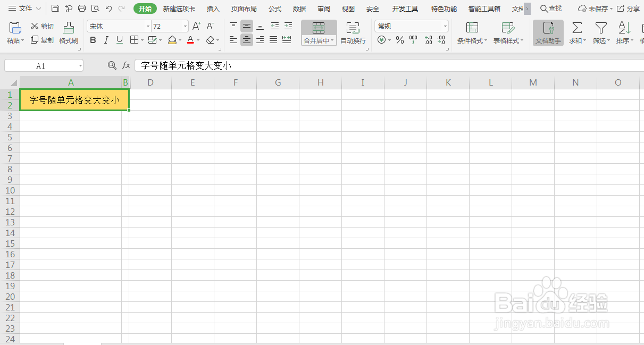The image size is (644, 345).
Task: Decrease indent icon
Action: pyautogui.click(x=274, y=26)
